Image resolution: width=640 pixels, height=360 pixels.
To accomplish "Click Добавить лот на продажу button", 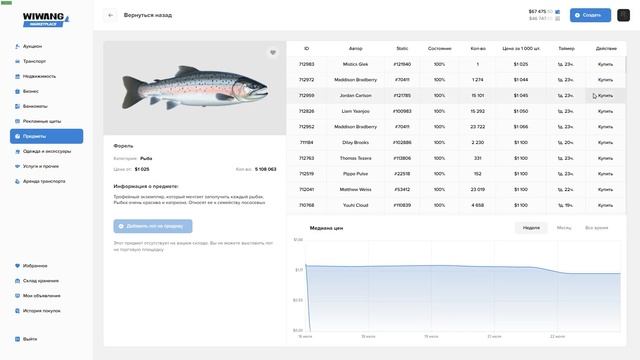I will click(x=153, y=226).
